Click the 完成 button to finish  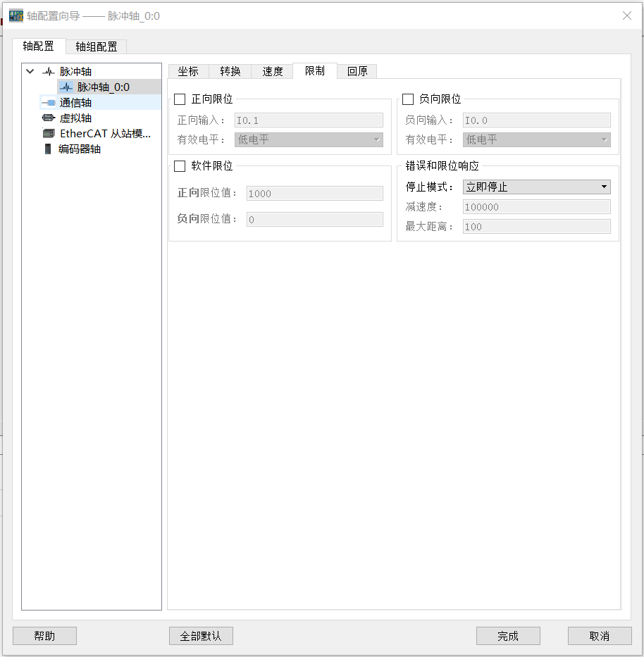click(x=507, y=635)
